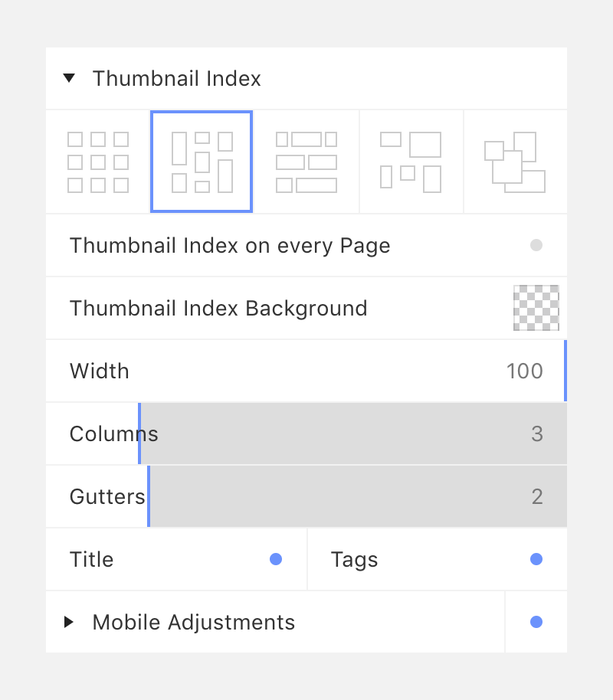This screenshot has height=700, width=613.
Task: Toggle the Tags display dot
Action: point(536,559)
